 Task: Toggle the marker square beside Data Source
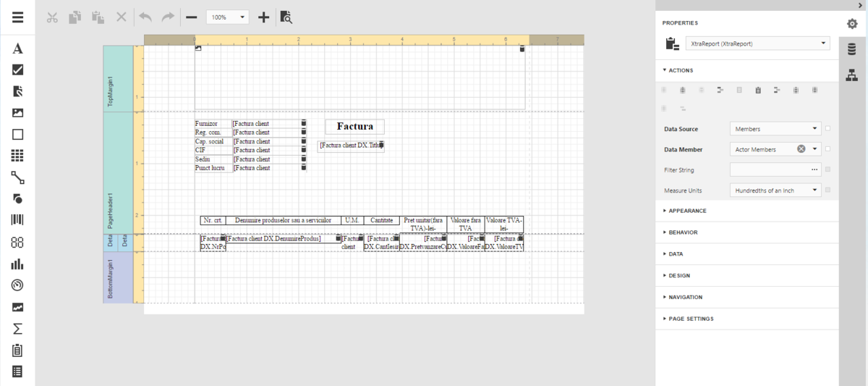point(827,129)
